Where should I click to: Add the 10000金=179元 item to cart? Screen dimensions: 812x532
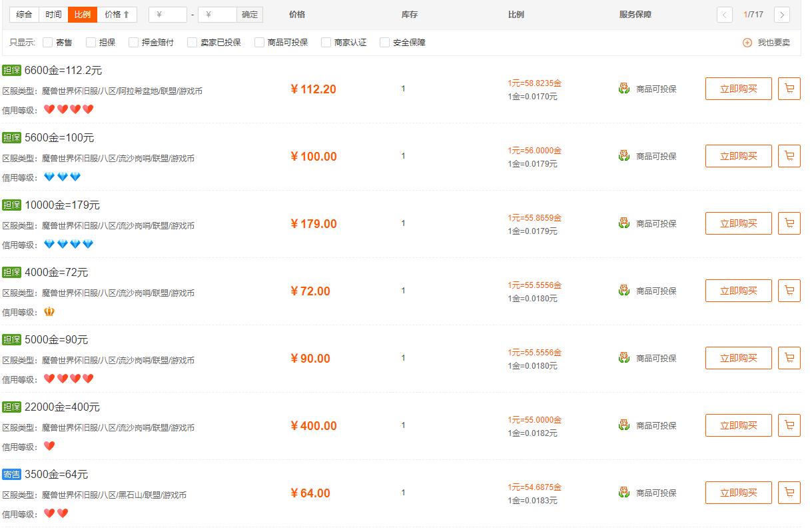click(789, 223)
